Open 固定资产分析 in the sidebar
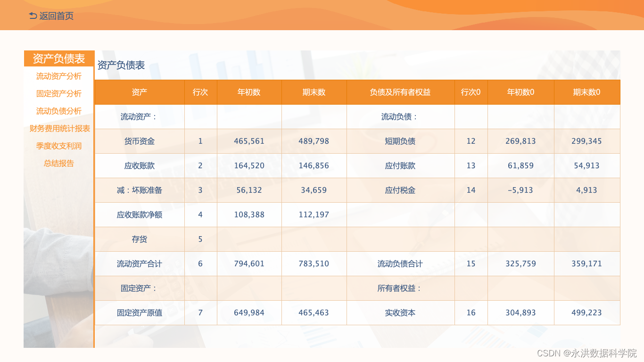Viewport: 644px width, 362px height. [x=59, y=93]
